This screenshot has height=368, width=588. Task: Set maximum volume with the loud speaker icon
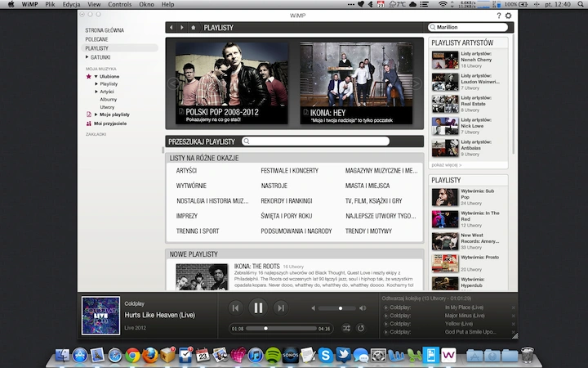(363, 308)
